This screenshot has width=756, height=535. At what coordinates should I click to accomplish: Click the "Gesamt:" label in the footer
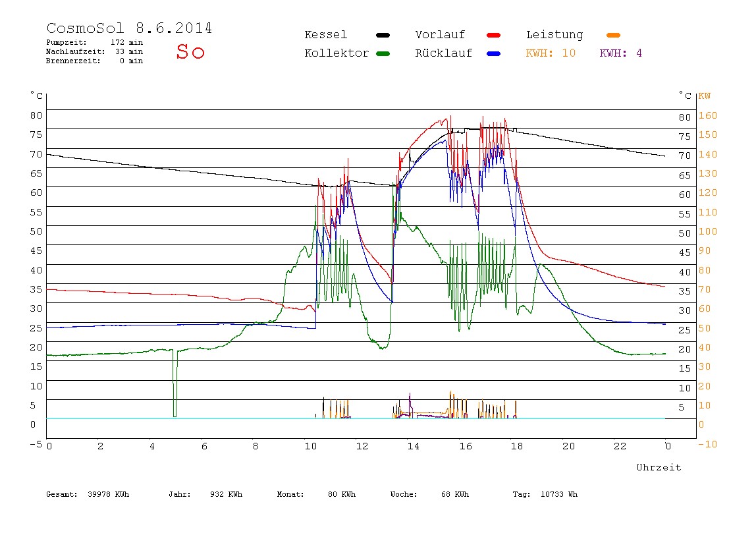coord(62,494)
